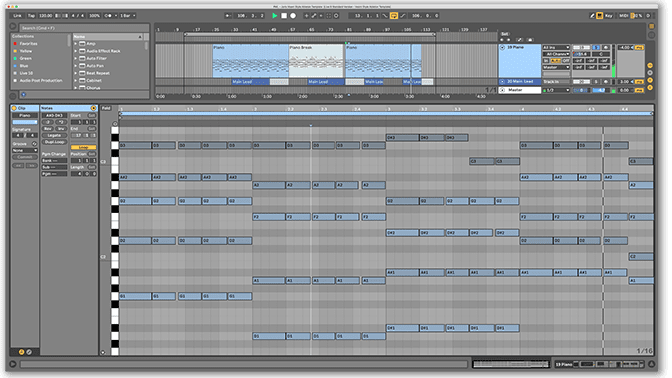Toggle the Link button in the control bar

click(x=17, y=15)
